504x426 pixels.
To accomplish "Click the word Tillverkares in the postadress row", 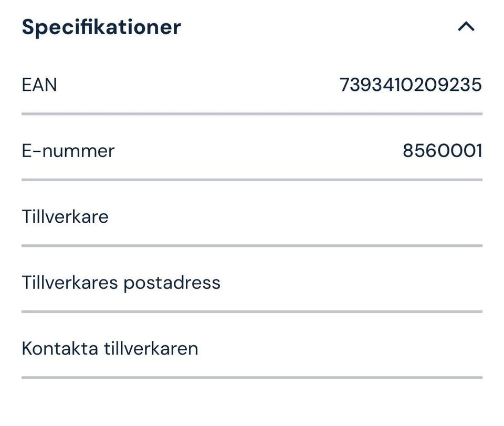I will 70,283.
